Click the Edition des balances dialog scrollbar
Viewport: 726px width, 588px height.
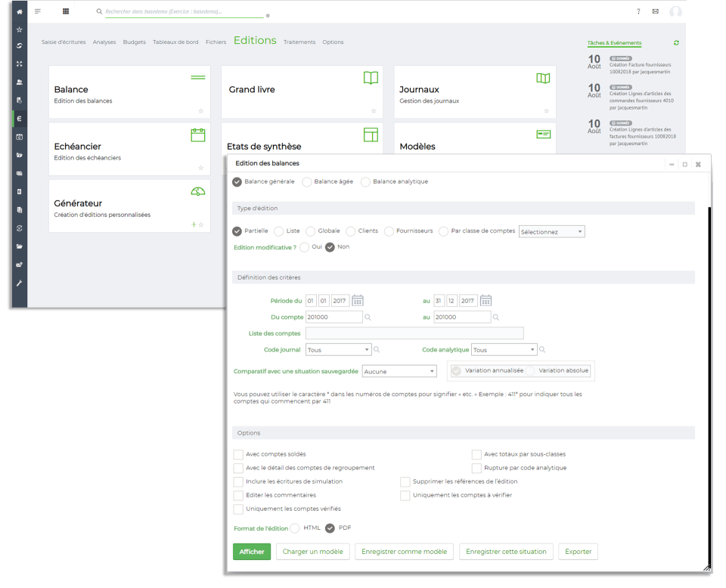709,387
